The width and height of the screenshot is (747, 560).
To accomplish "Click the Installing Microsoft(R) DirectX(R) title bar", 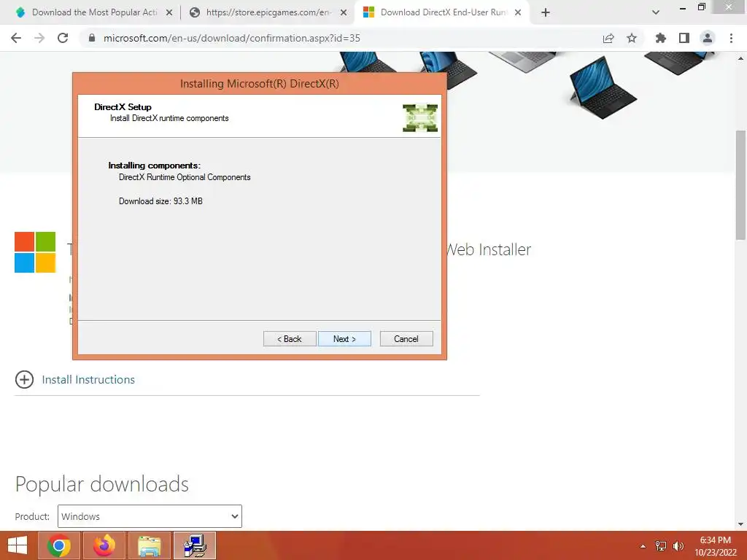I will point(260,84).
